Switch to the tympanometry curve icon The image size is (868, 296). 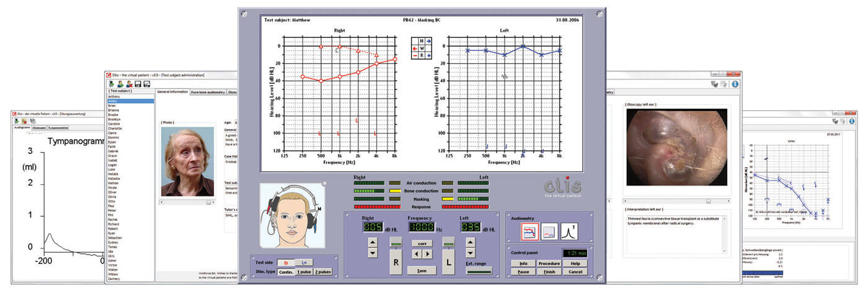569,231
